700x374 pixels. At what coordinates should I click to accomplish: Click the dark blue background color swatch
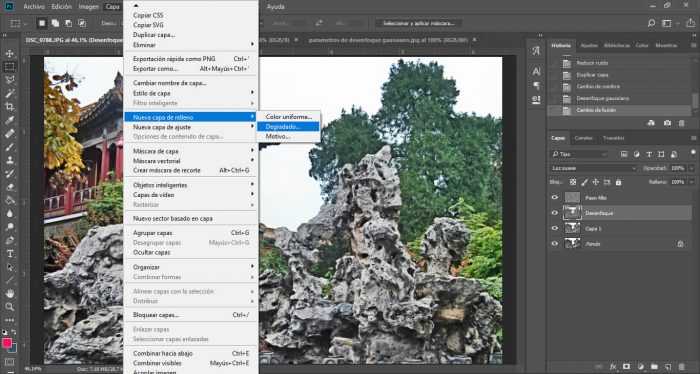13,349
